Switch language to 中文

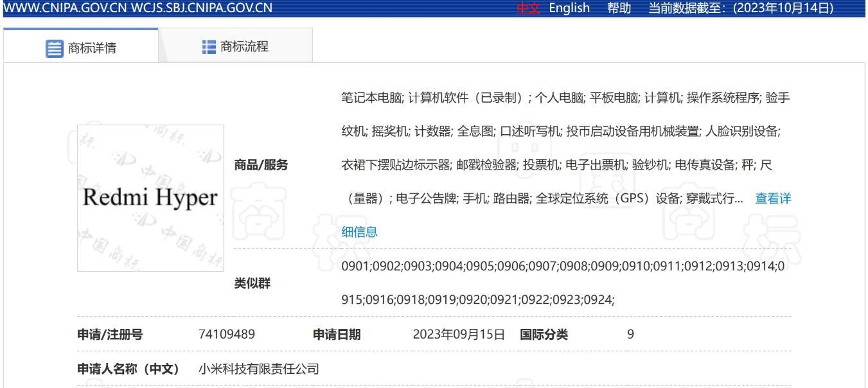pyautogui.click(x=527, y=8)
